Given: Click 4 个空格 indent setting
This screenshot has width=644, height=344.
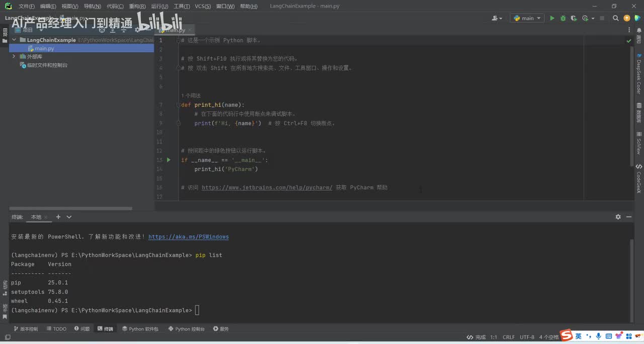Looking at the screenshot, I should coord(549,337).
